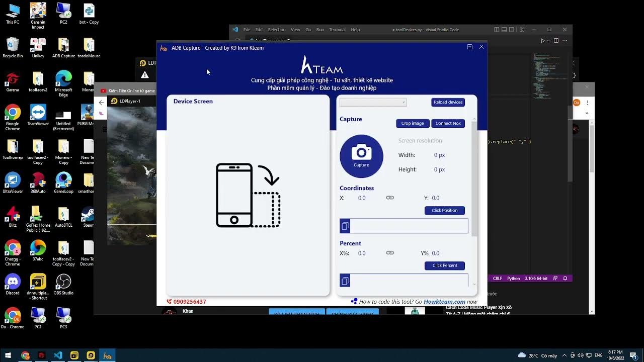The image size is (644, 362).
Task: Open GameLoop desktop icon
Action: coord(63,183)
